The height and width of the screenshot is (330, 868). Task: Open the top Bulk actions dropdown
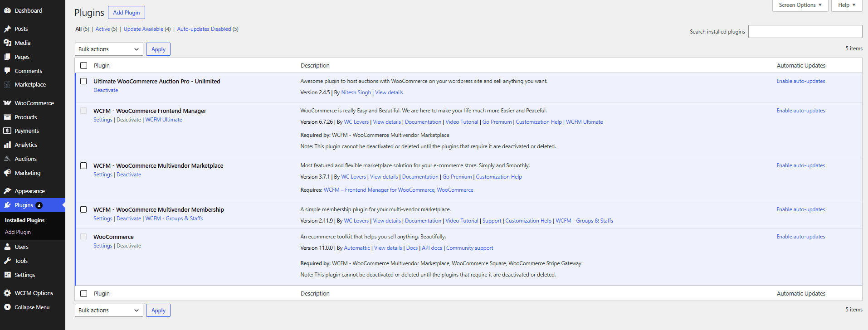point(109,49)
